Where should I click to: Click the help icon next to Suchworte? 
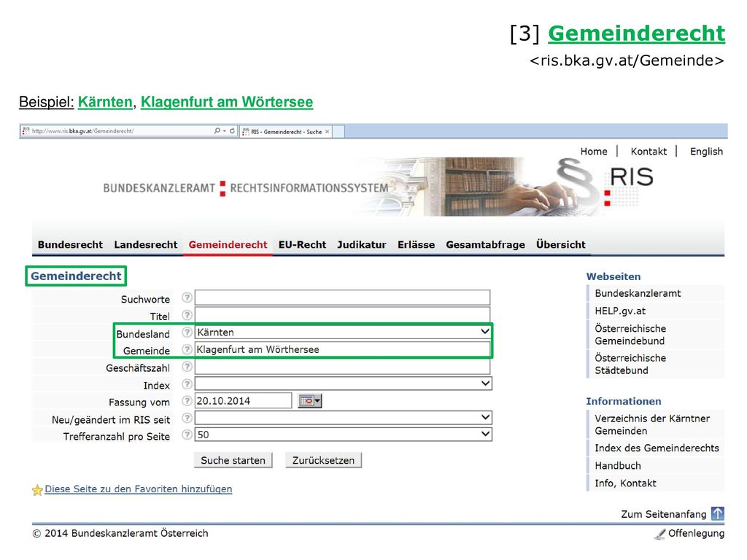(187, 298)
